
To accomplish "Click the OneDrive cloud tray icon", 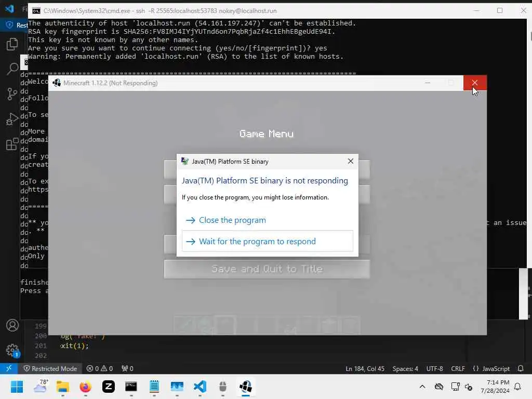I will (439, 387).
